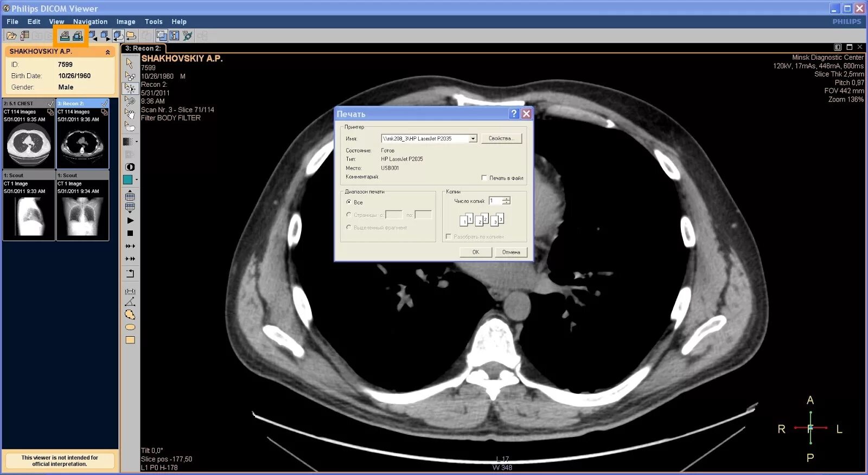
Task: Collapse the SHAKHOVSKIY A.P. patient panel
Action: pyautogui.click(x=107, y=52)
